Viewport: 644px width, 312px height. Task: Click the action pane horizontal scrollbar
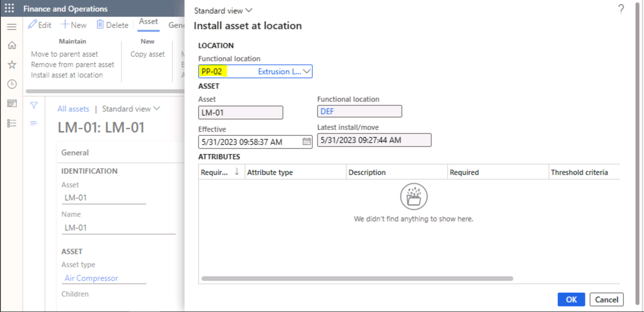click(x=105, y=91)
